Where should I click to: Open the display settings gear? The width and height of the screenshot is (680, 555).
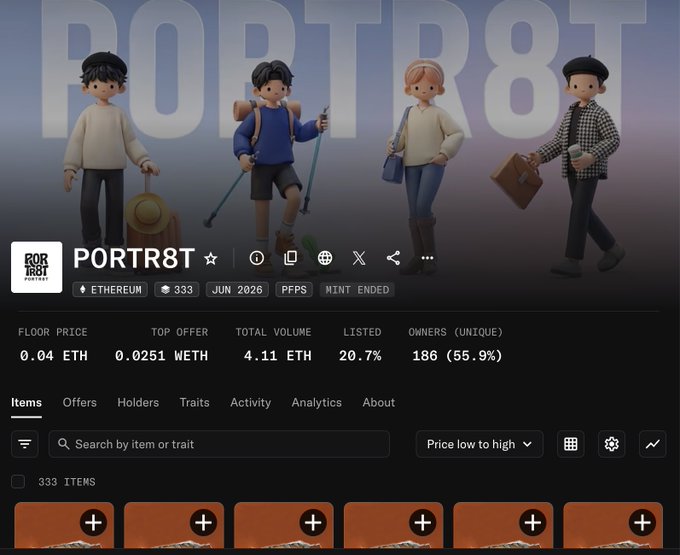611,444
